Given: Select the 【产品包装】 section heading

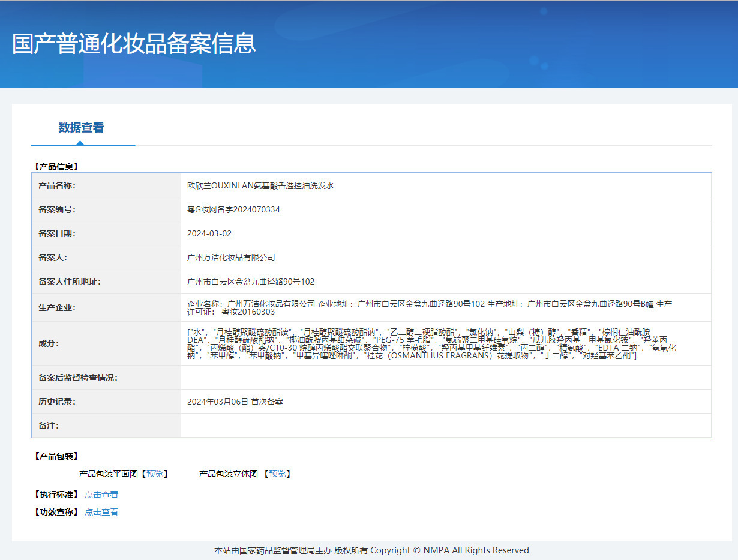Looking at the screenshot, I should [56, 456].
